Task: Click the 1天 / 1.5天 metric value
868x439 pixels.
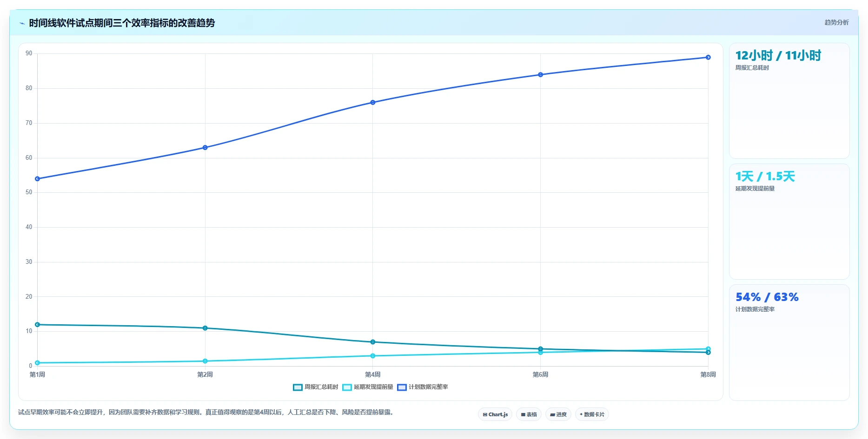Action: coord(765,177)
